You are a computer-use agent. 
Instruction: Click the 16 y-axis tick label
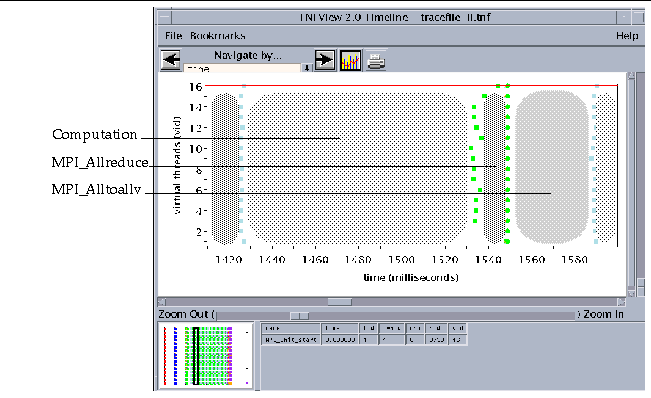pyautogui.click(x=196, y=87)
